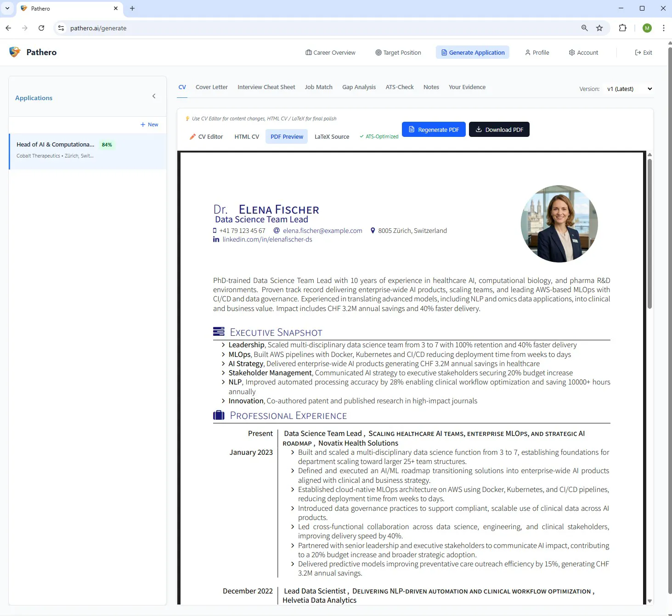The height and width of the screenshot is (616, 672).
Task: Switch to Cover Letter tab
Action: pos(212,87)
